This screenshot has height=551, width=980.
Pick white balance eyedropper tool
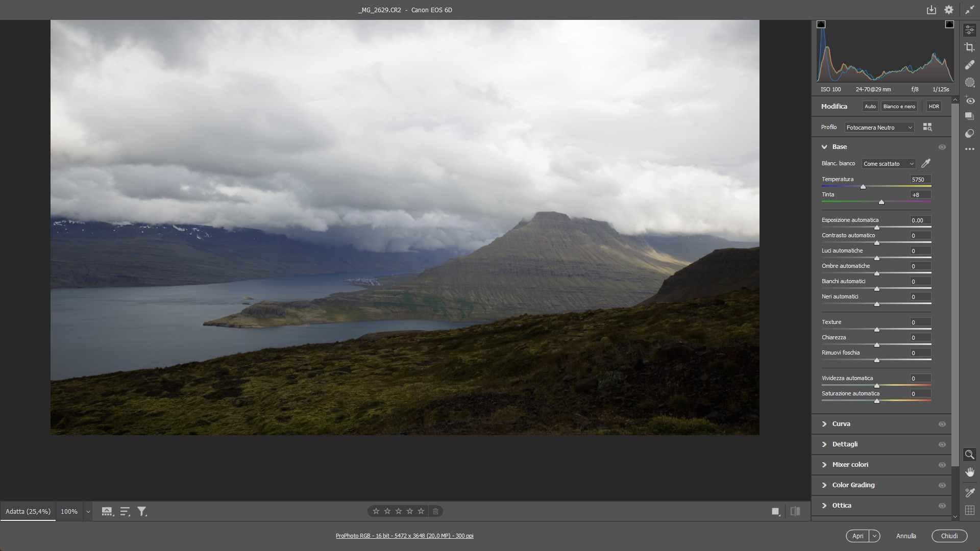(x=926, y=163)
